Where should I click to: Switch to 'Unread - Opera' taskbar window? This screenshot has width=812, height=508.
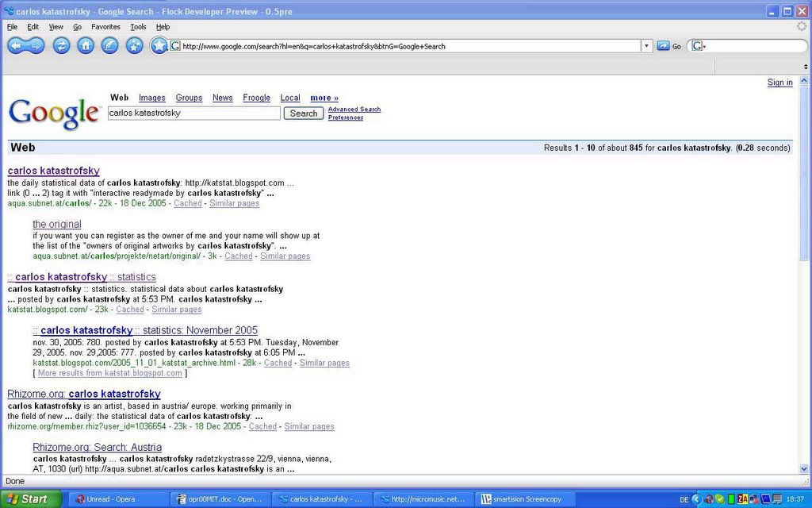(119, 499)
